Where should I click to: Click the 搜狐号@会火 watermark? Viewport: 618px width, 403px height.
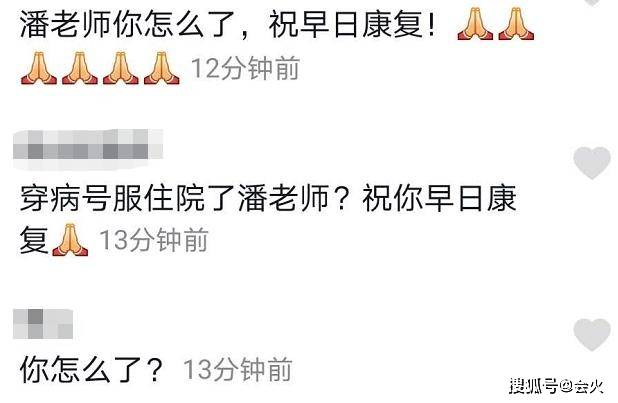(x=556, y=386)
